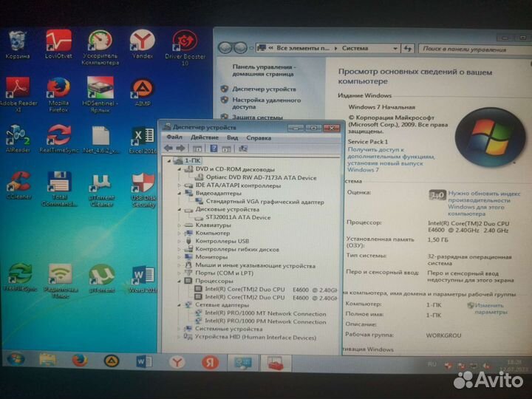This screenshot has width=532, height=399.
Task: Click the Firefox icon in the taskbar
Action: pos(79,361)
